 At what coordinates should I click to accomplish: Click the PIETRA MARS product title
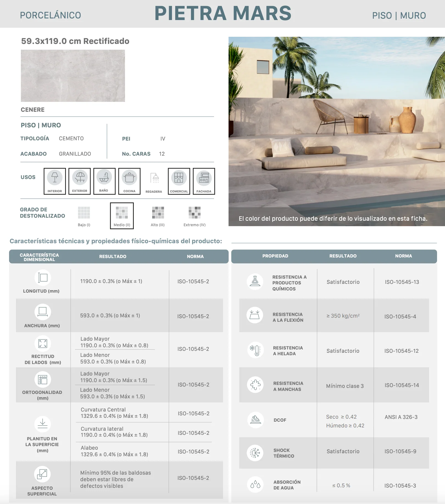click(223, 13)
